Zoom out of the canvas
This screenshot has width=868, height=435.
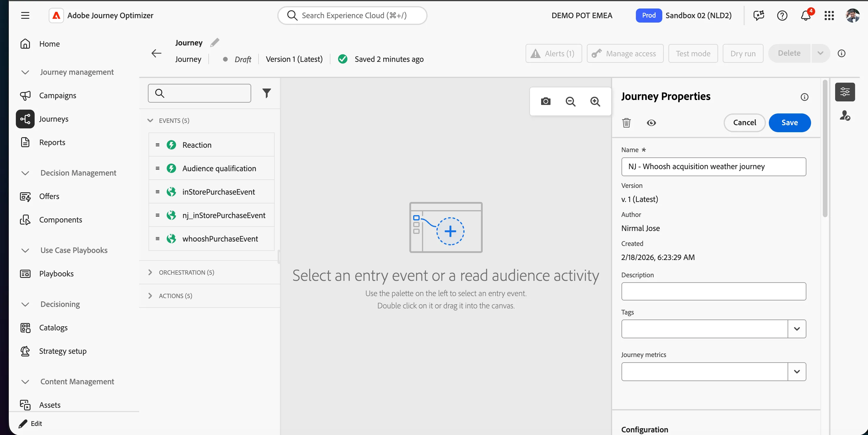click(570, 101)
